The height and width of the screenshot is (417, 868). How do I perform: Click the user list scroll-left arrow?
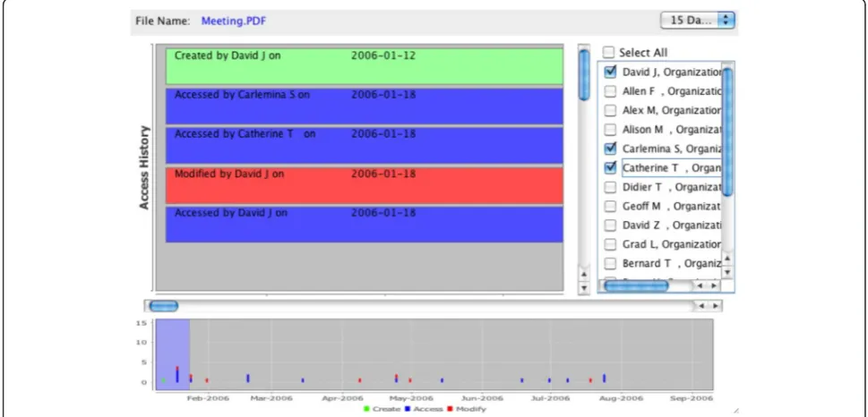(x=700, y=286)
